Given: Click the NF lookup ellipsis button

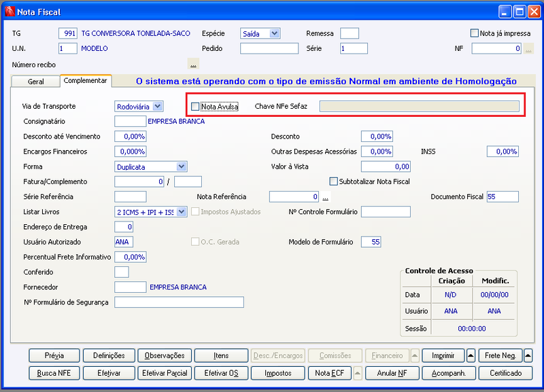Looking at the screenshot, I should coord(528,48).
